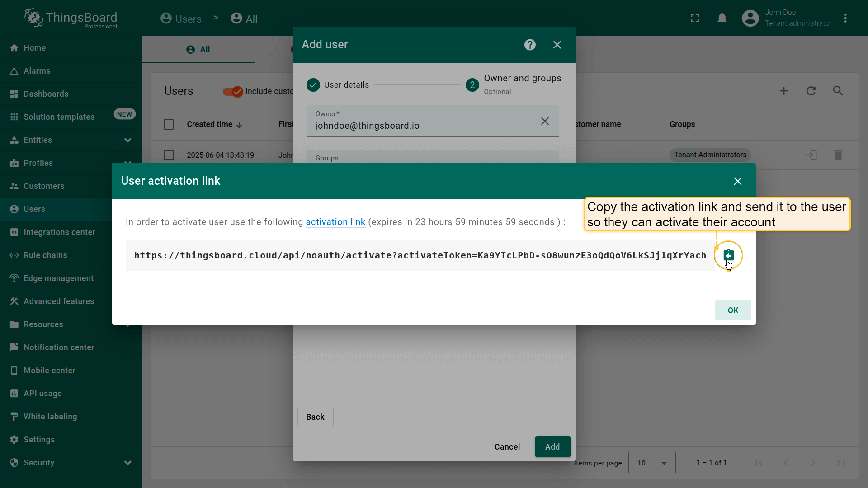This screenshot has width=868, height=488.
Task: Click the Groups input field
Action: click(432, 158)
